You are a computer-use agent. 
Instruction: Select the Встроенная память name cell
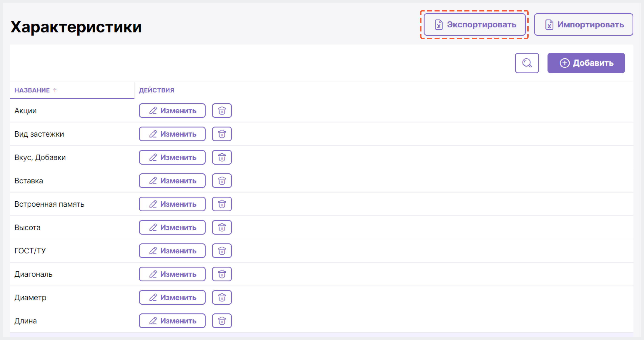(72, 204)
